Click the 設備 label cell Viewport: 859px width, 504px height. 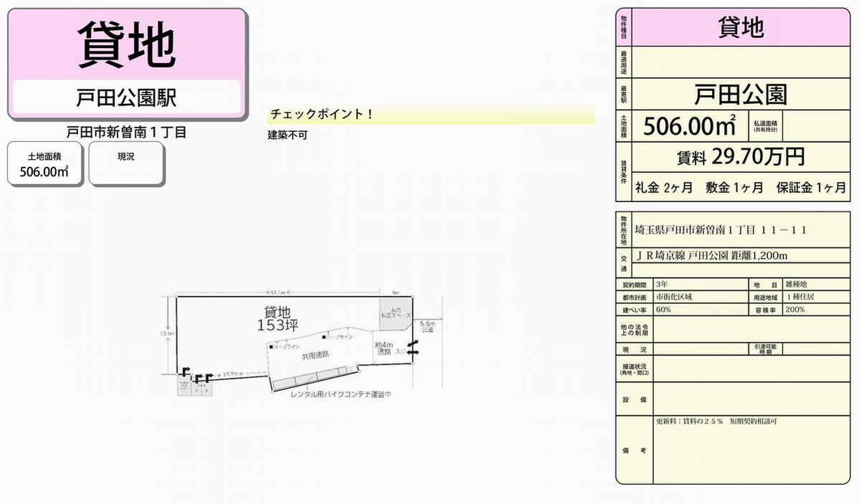click(x=635, y=399)
